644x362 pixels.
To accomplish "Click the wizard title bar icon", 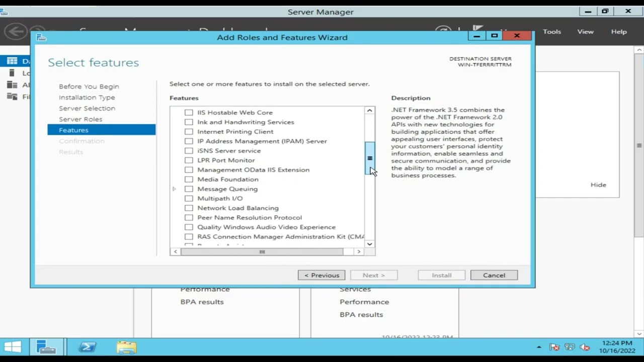I will click(x=41, y=37).
